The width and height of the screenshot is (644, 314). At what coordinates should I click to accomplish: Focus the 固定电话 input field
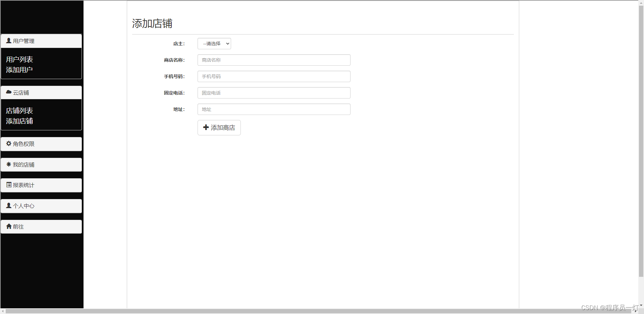[274, 93]
